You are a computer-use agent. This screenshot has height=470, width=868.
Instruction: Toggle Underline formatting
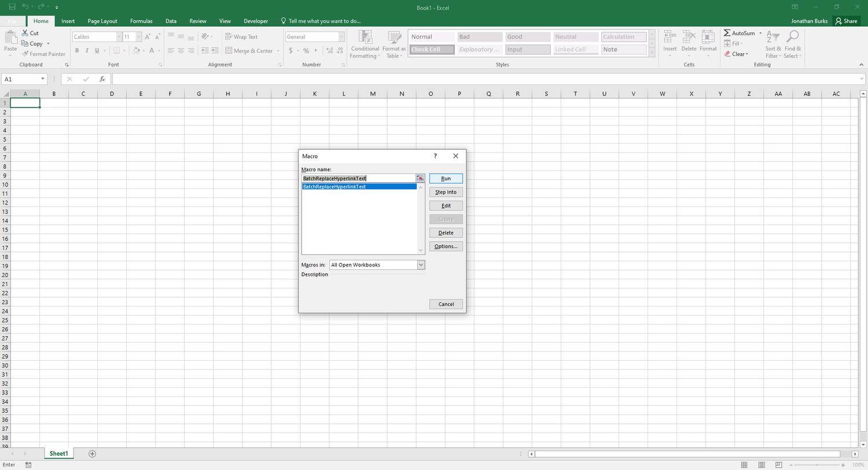tap(97, 51)
